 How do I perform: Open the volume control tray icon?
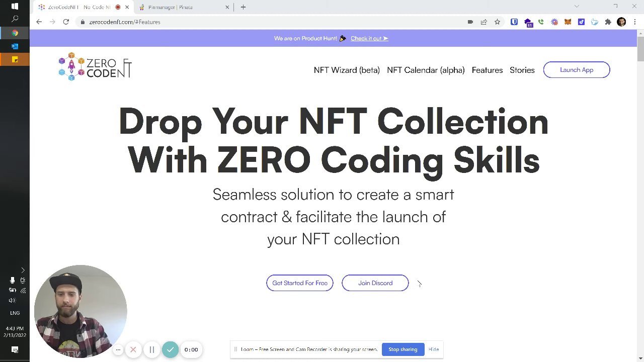point(12,300)
